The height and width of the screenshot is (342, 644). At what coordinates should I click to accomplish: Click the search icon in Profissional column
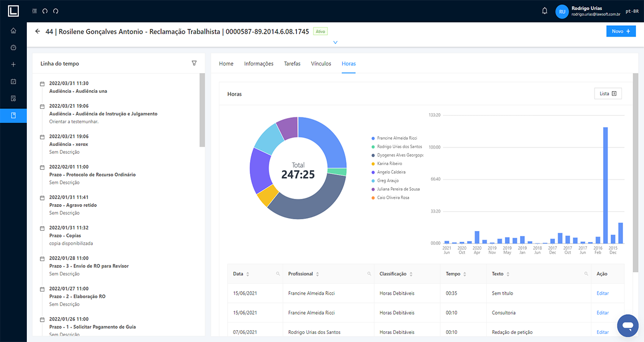(x=369, y=274)
